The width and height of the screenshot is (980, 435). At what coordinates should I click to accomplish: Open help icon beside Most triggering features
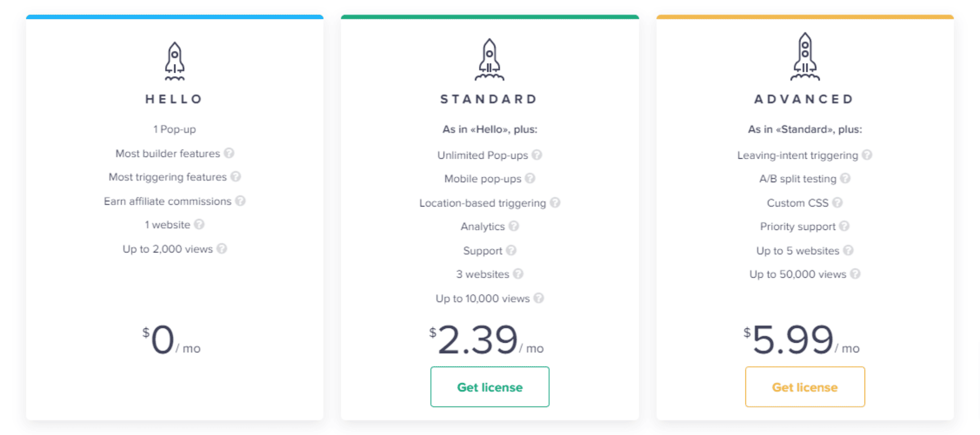[x=235, y=176]
